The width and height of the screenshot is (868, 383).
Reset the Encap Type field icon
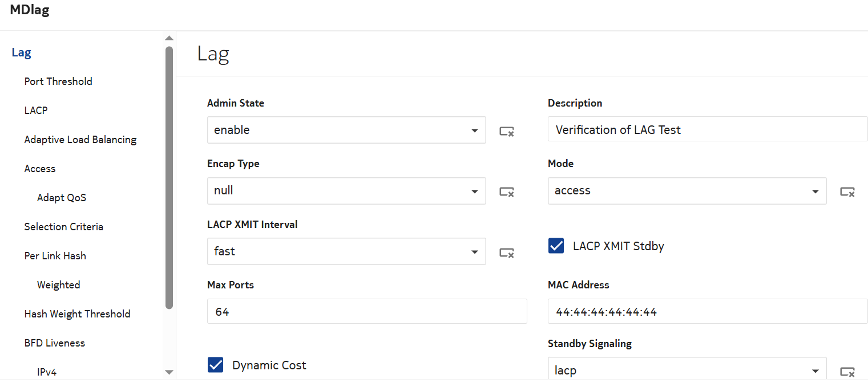tap(507, 192)
